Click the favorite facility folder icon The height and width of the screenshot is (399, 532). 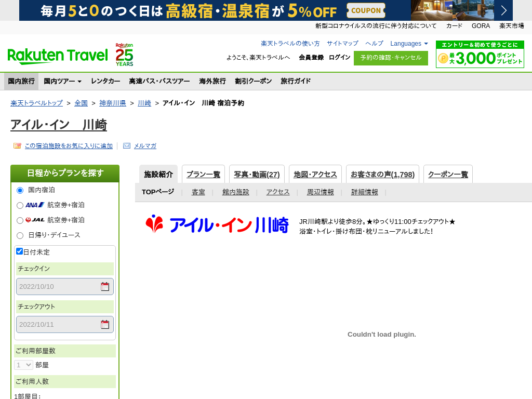(x=17, y=146)
